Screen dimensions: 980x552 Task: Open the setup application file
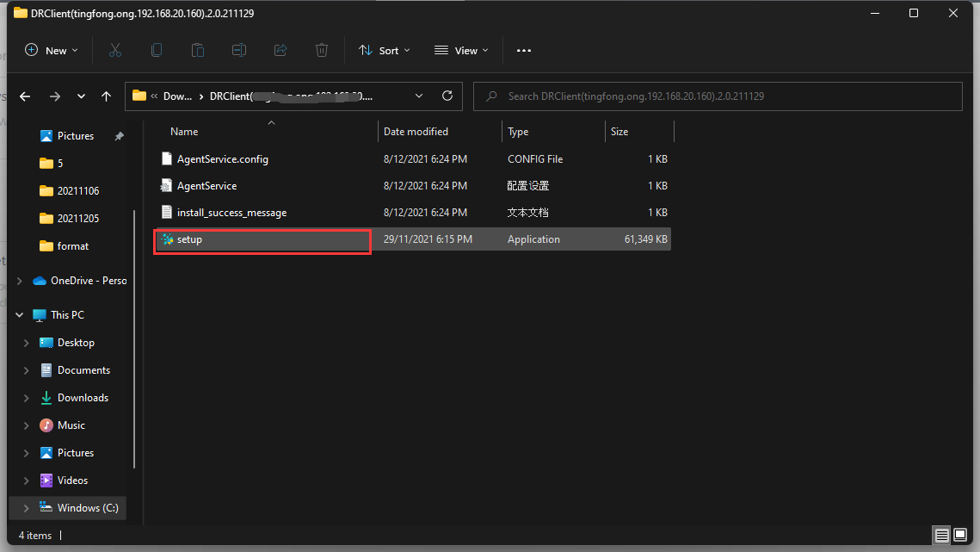[x=189, y=239]
